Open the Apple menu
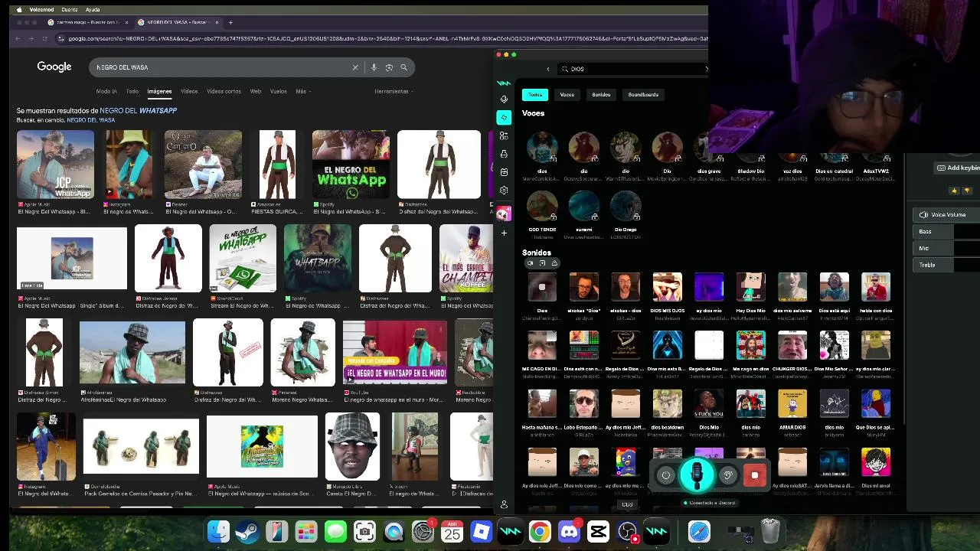980x551 pixels. pyautogui.click(x=20, y=10)
